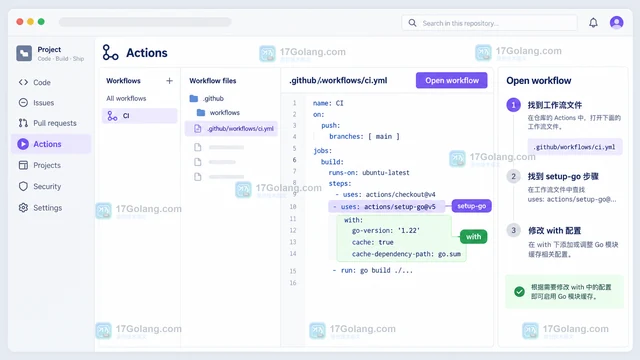Click the Project logo icon
The image size is (640, 360).
(24, 53)
